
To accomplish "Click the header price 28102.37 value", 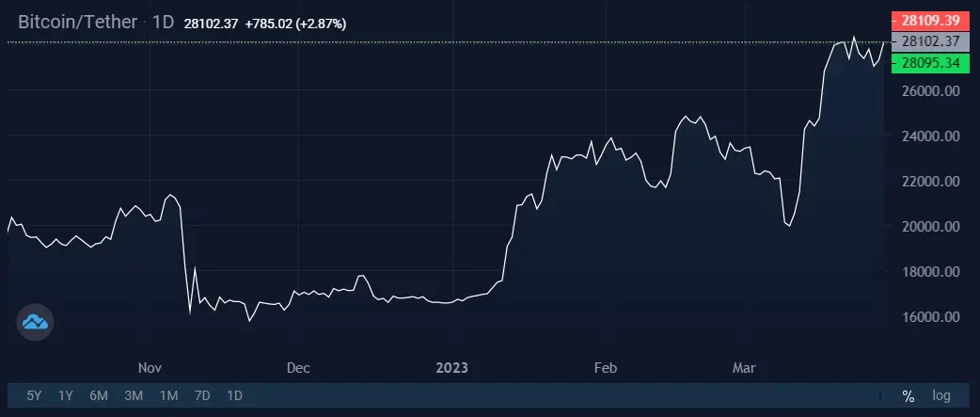I will coord(211,24).
